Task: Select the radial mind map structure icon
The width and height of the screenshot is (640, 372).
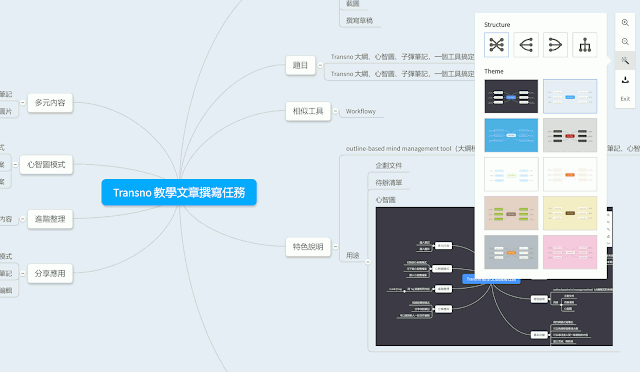Action: pos(496,45)
